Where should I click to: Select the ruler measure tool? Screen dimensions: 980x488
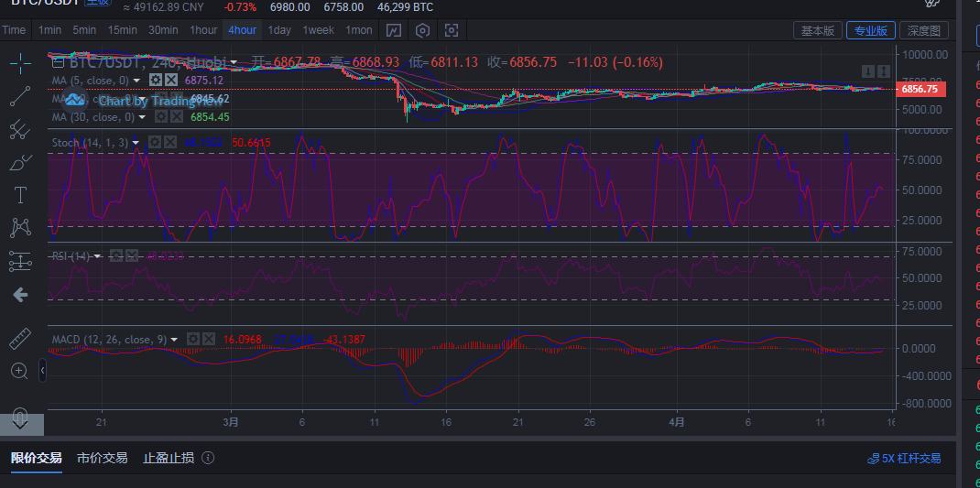click(x=20, y=339)
